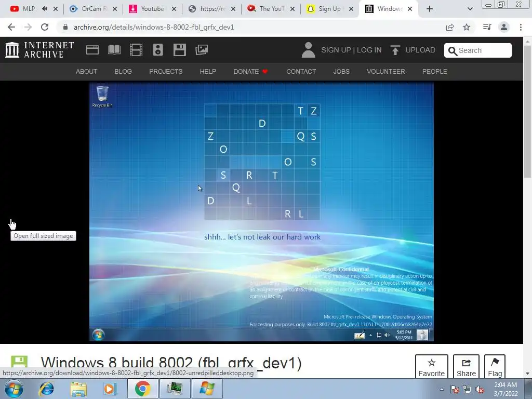532x399 pixels.
Task: Click the site lock icon in address bar
Action: [65, 27]
